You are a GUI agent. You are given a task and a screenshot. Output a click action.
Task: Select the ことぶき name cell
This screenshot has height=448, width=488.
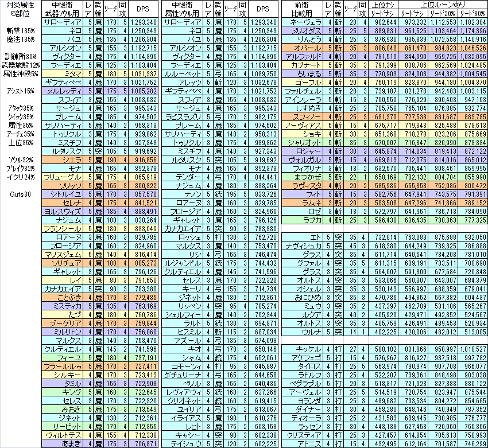coord(62,298)
